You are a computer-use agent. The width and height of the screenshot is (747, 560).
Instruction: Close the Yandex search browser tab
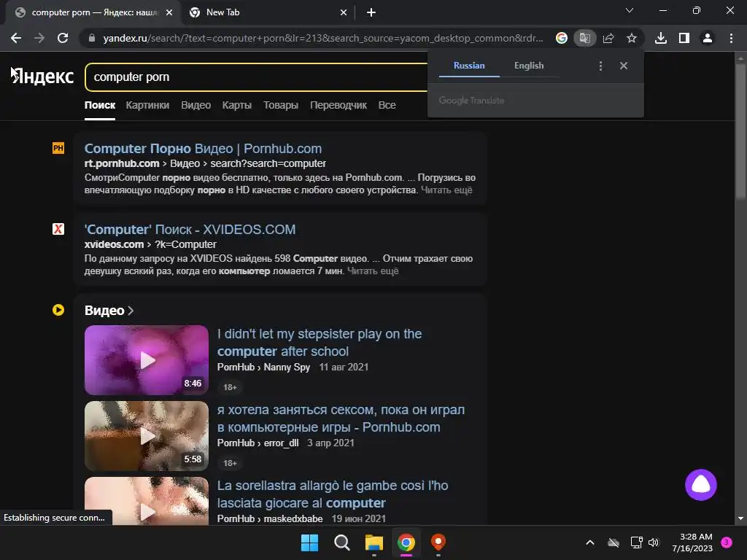point(169,12)
